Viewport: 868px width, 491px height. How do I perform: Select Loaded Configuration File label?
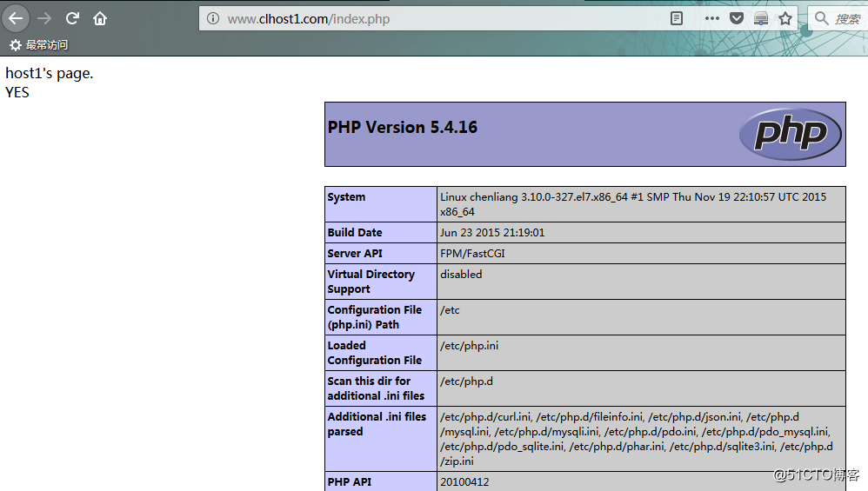[374, 353]
